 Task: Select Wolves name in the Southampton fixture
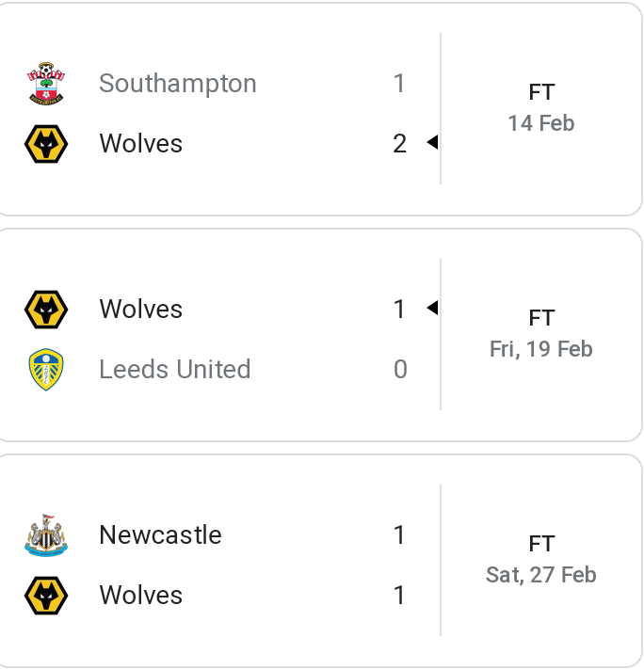pos(141,143)
